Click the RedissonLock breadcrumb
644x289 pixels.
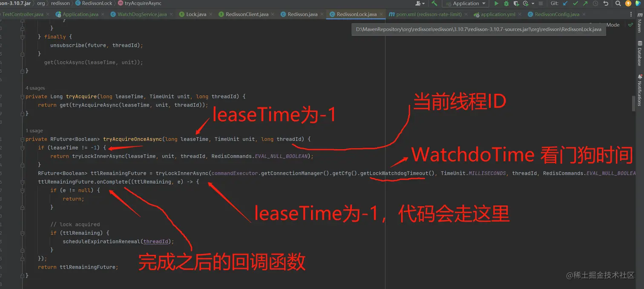pos(94,3)
